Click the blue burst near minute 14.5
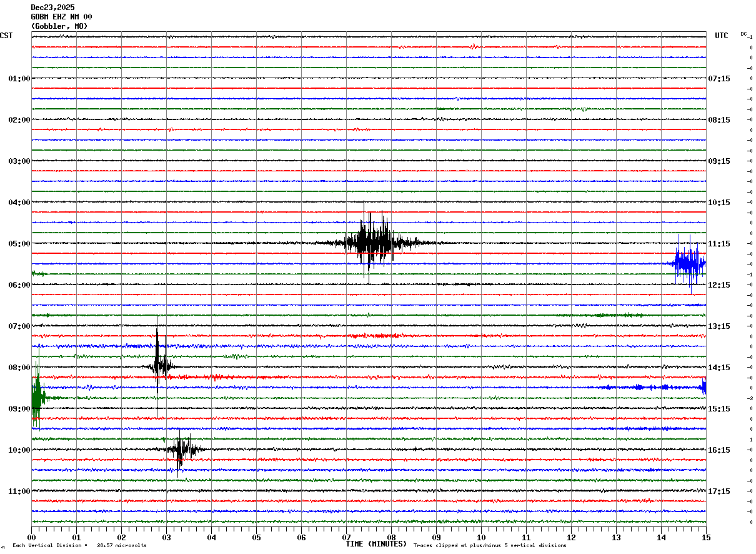This screenshot has width=756, height=554. (x=689, y=263)
